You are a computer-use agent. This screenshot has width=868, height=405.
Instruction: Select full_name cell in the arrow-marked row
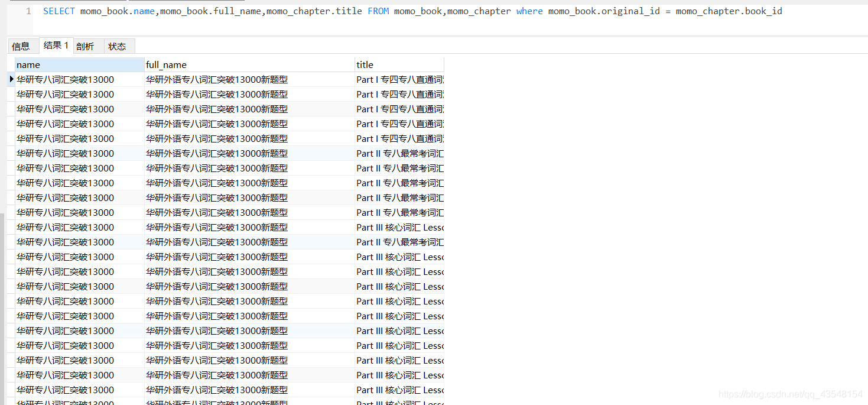point(249,80)
